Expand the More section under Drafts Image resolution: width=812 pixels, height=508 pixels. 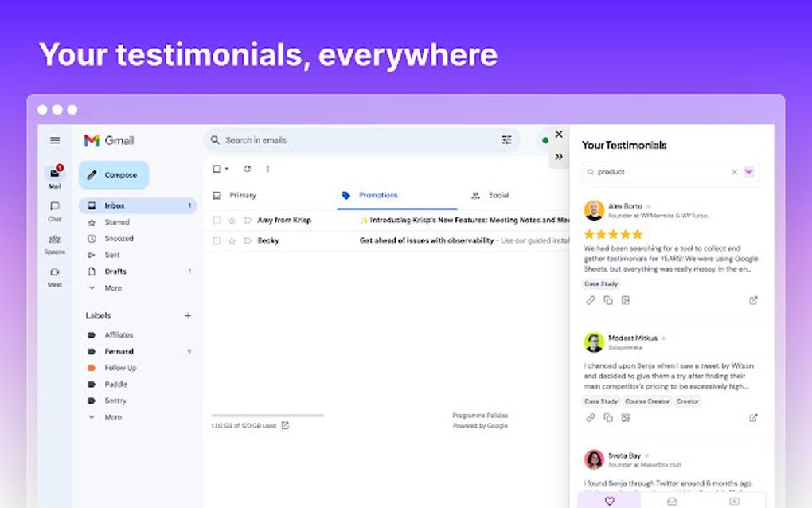[x=111, y=287]
